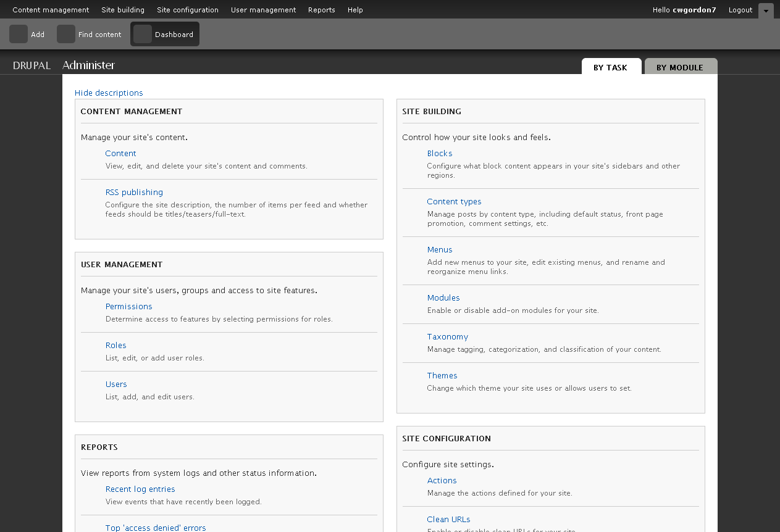Open the Help menu
The width and height of the screenshot is (780, 532).
point(355,10)
